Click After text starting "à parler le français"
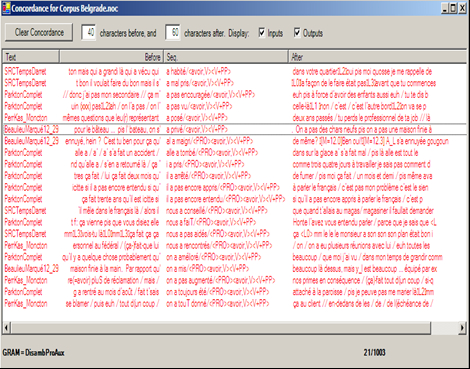Screen dimensions: 470x369 point(360,187)
